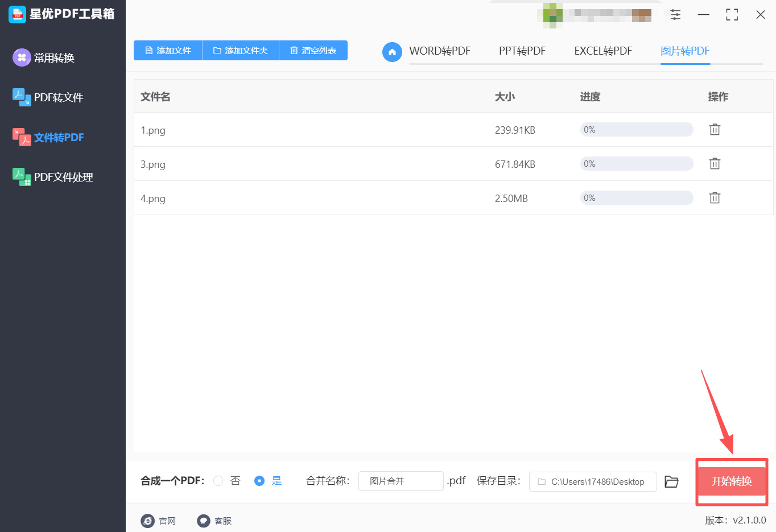776x532 pixels.
Task: Click the progress bar for 1.png
Action: pyautogui.click(x=637, y=130)
